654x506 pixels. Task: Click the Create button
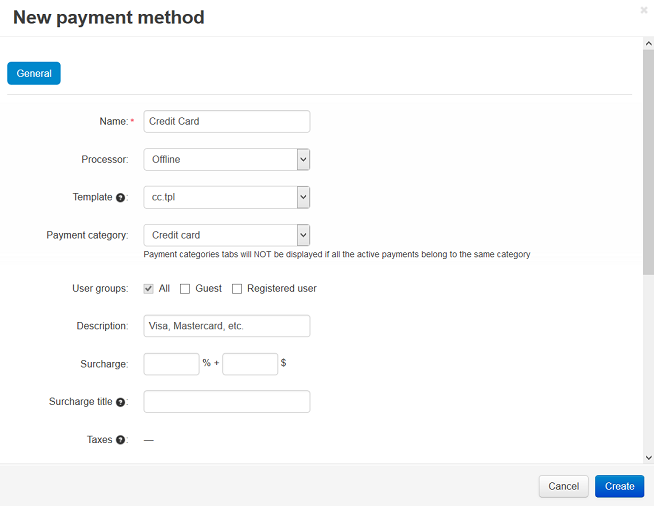coord(619,486)
